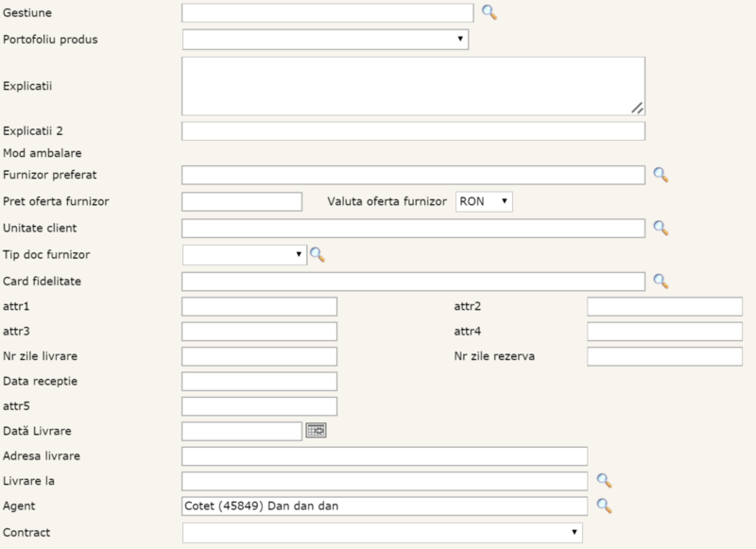The height and width of the screenshot is (549, 756).
Task: Focus the Explicatii 2 input field
Action: (x=413, y=131)
